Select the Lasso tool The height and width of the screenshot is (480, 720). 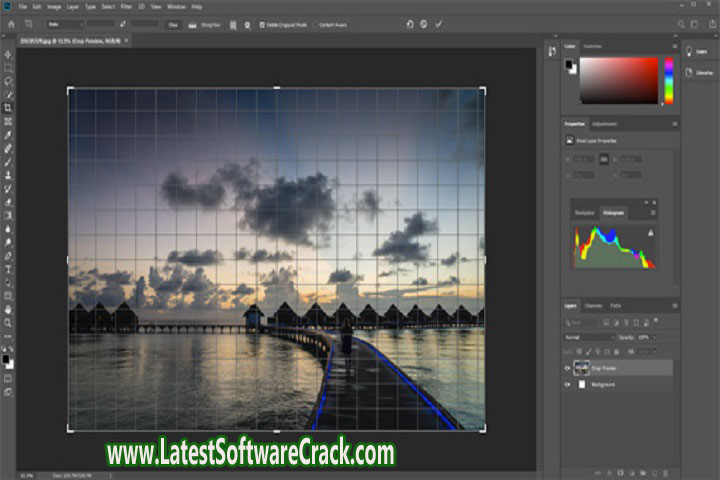[x=8, y=81]
